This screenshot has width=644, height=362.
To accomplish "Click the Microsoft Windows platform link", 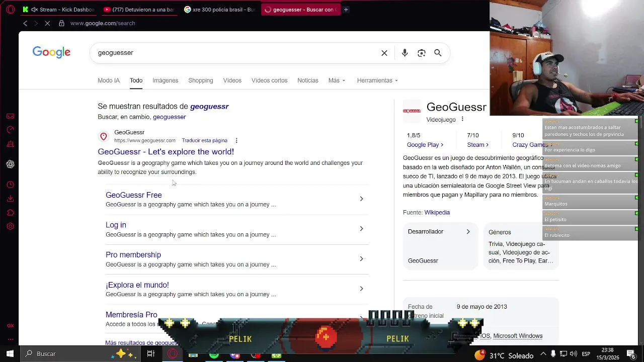I will tap(518, 336).
